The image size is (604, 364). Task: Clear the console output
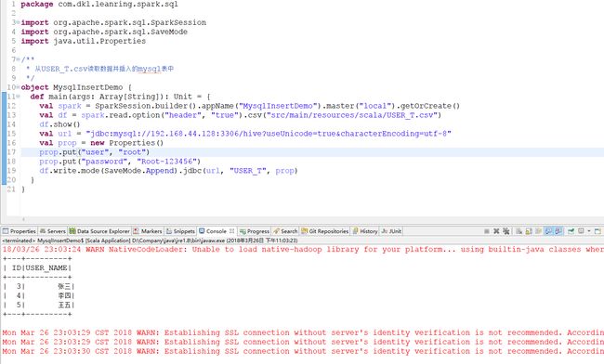519,231
